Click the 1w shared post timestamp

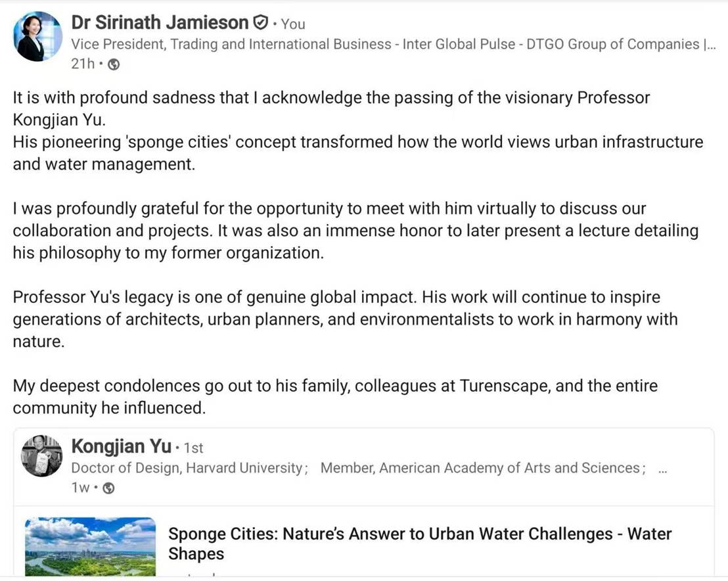click(80, 488)
